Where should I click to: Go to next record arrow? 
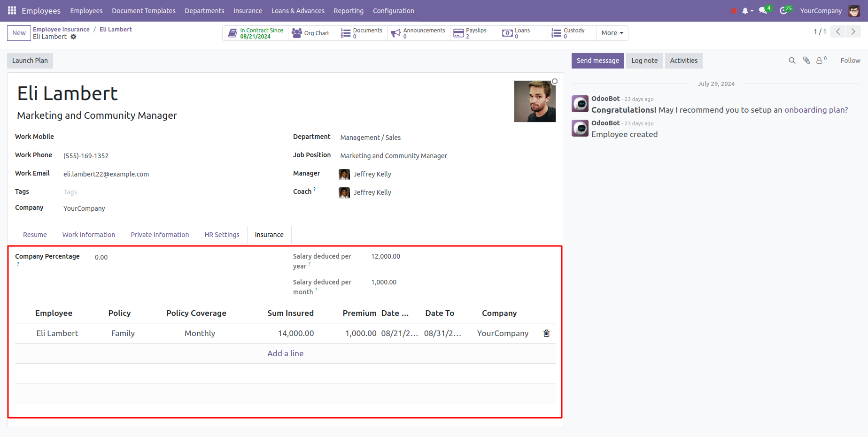coord(853,31)
